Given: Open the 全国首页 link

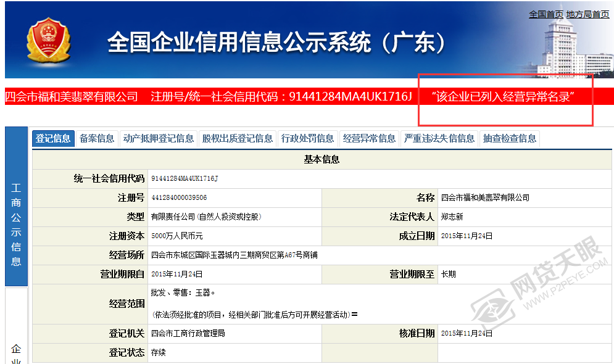Looking at the screenshot, I should coord(546,14).
